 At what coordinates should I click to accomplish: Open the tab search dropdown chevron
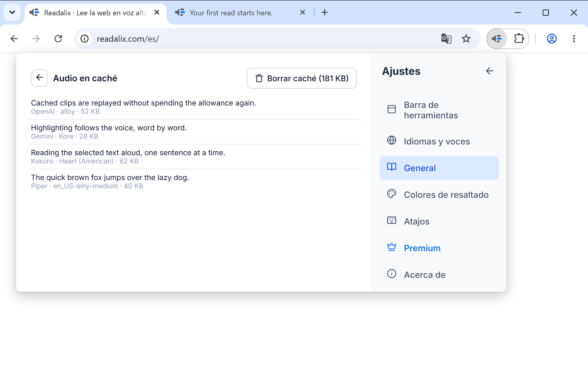click(12, 13)
